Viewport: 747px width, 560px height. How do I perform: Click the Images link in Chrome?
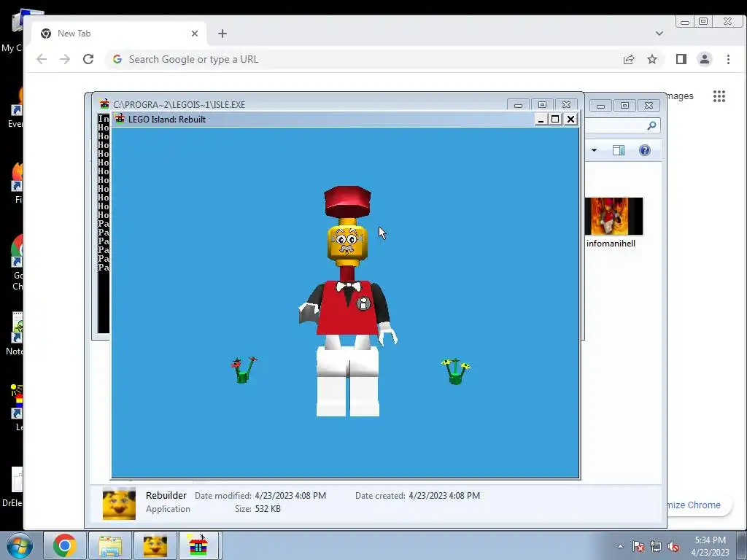pos(679,96)
